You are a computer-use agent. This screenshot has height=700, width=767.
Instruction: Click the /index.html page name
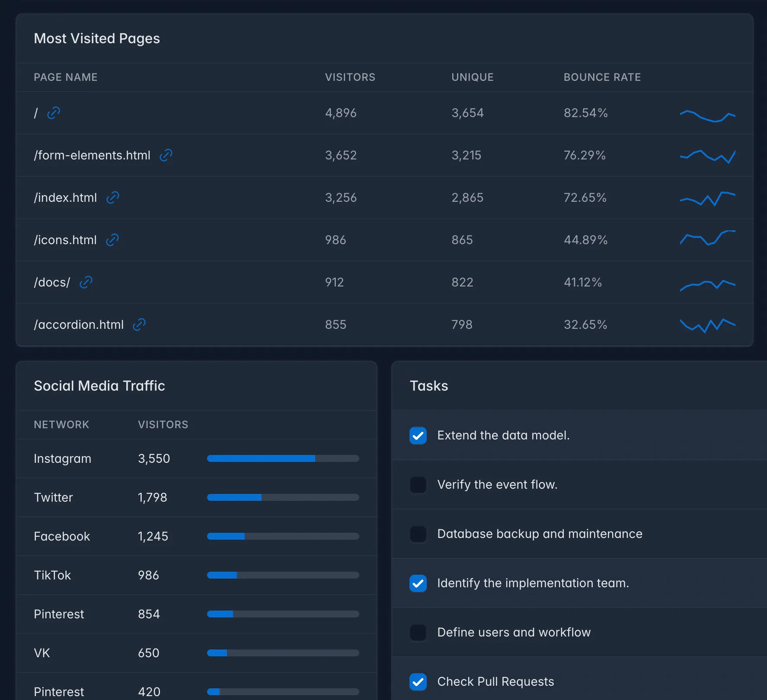[65, 197]
